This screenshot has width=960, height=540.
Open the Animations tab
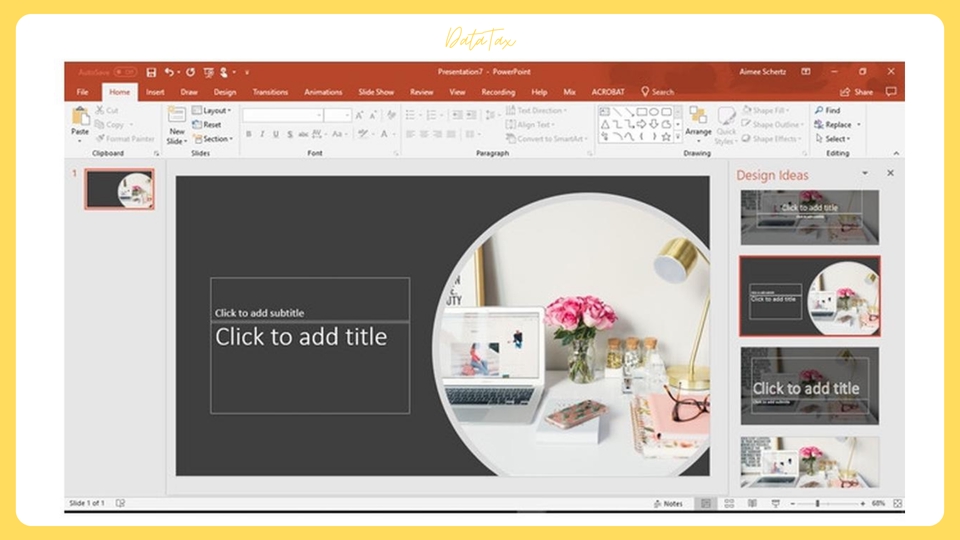point(323,92)
